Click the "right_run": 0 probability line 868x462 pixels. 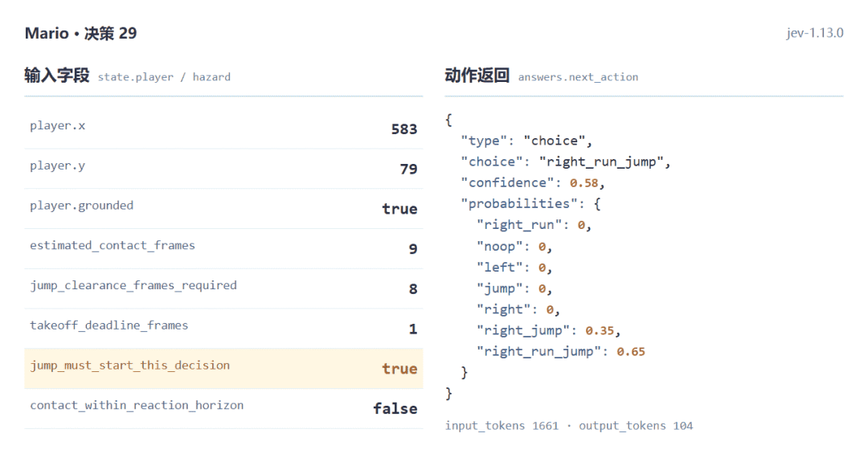[x=534, y=225]
